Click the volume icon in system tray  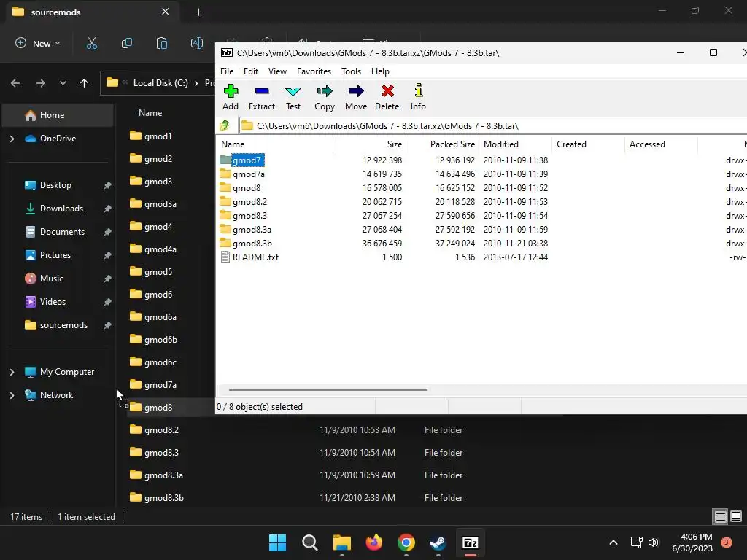653,542
